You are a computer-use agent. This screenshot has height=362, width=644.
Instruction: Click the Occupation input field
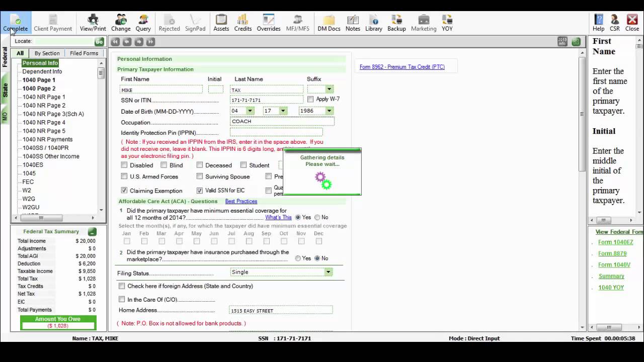click(x=282, y=121)
